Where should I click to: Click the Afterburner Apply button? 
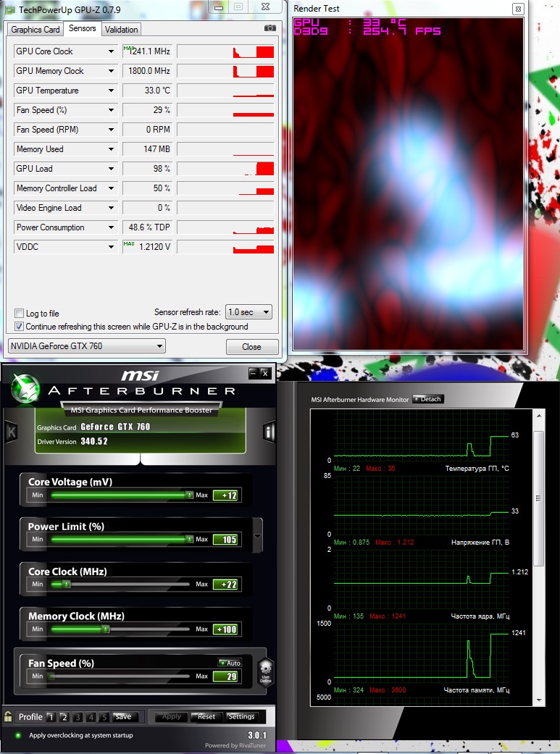171,716
